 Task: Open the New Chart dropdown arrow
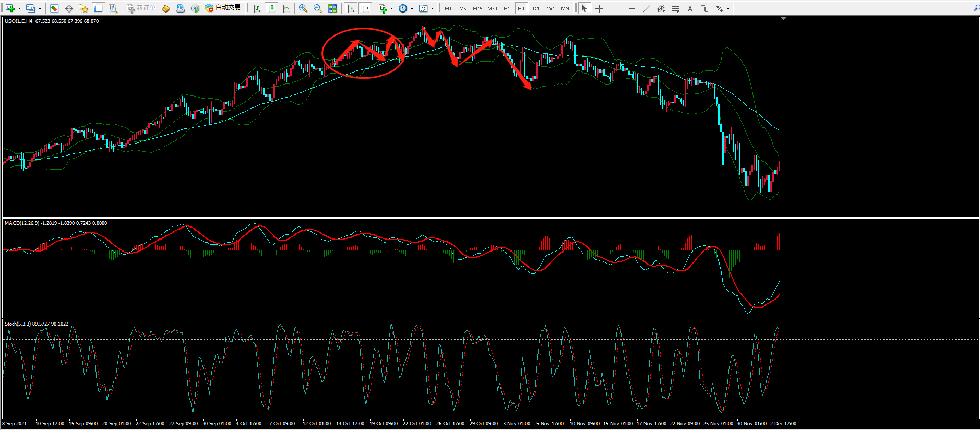(x=19, y=8)
